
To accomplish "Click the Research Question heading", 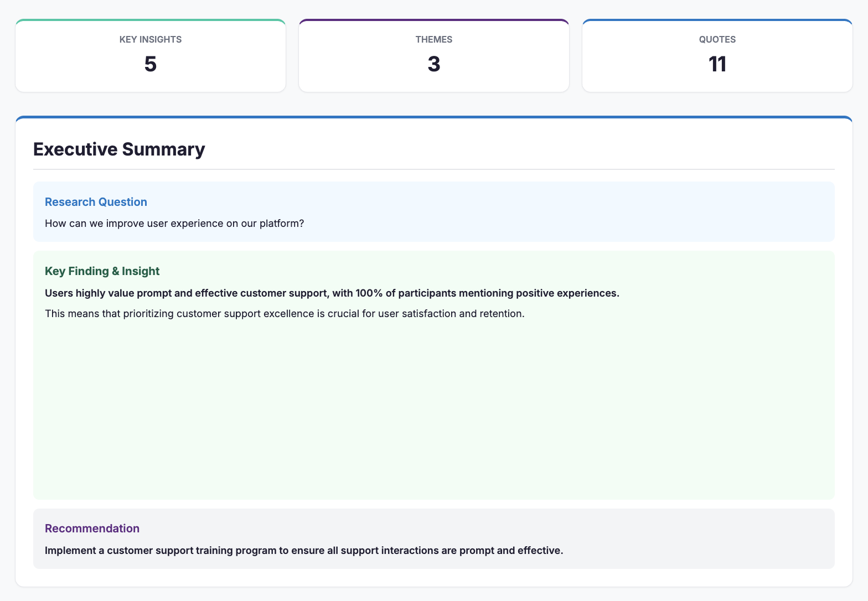I will tap(96, 202).
